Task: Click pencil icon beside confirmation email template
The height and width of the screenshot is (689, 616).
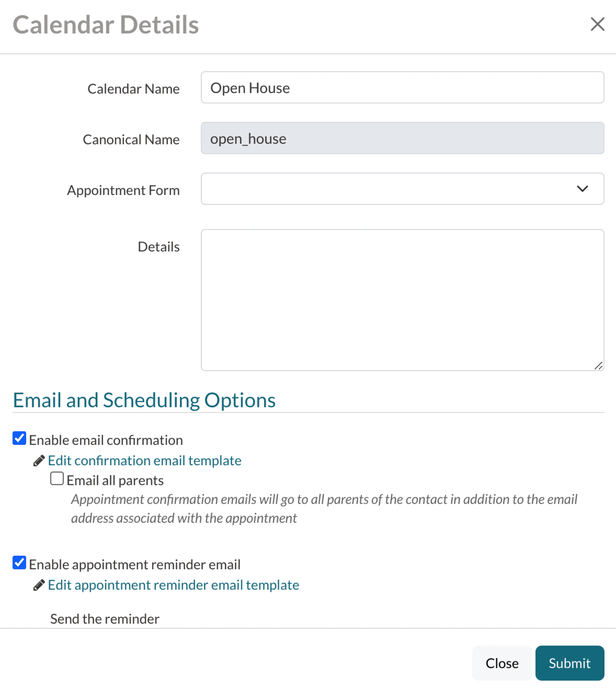Action: tap(39, 461)
